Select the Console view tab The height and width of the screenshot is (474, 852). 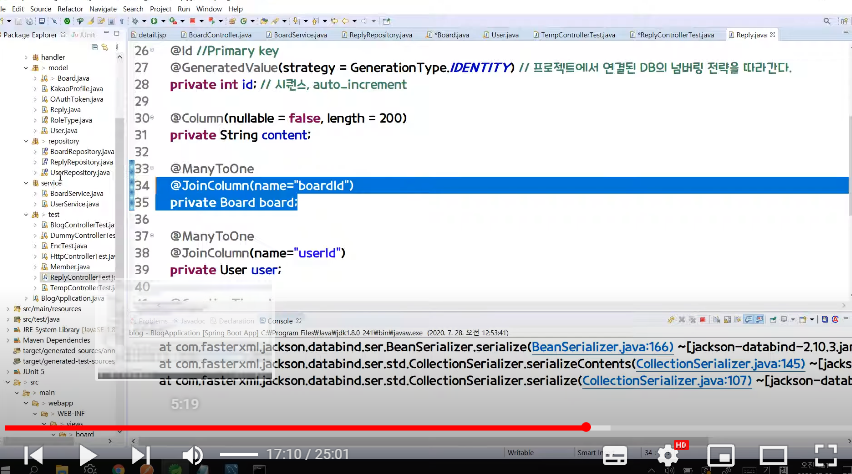(x=280, y=321)
